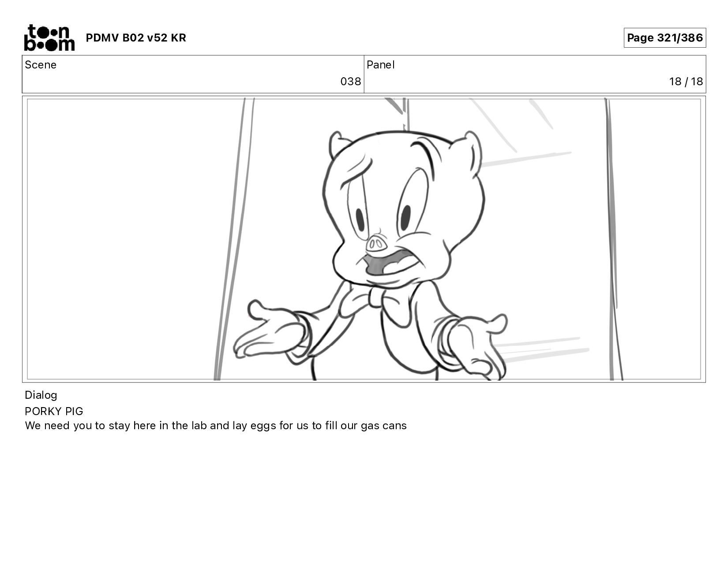Screen dimensions: 728x563
Task: Click the Porky Pig storyboard drawing
Action: point(364,239)
